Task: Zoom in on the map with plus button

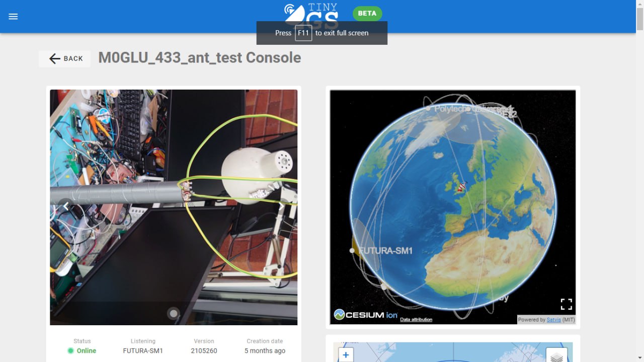Action: click(346, 355)
